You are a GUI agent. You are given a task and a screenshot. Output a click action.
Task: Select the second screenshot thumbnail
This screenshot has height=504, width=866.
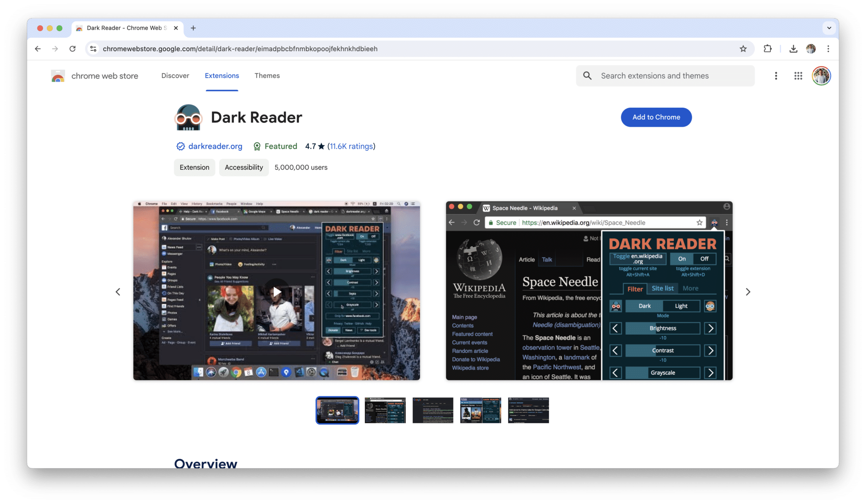point(385,410)
